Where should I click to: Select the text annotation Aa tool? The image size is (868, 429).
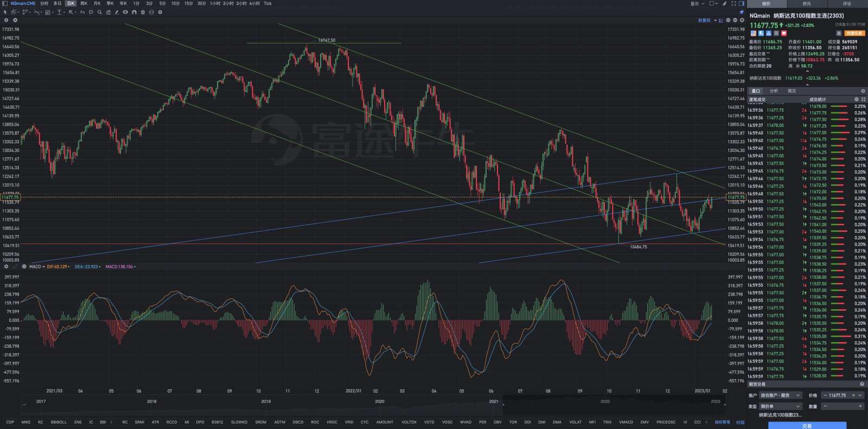(x=82, y=12)
